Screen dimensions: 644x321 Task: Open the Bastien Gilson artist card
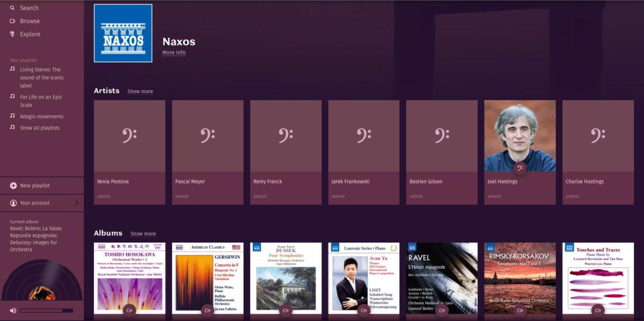pyautogui.click(x=442, y=152)
